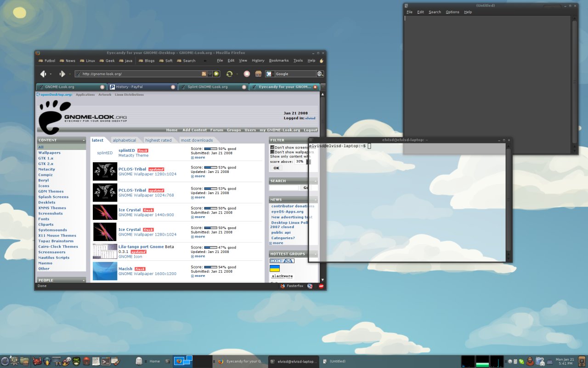Click the green tray icon on the panel
588x368 pixels.
(x=522, y=361)
